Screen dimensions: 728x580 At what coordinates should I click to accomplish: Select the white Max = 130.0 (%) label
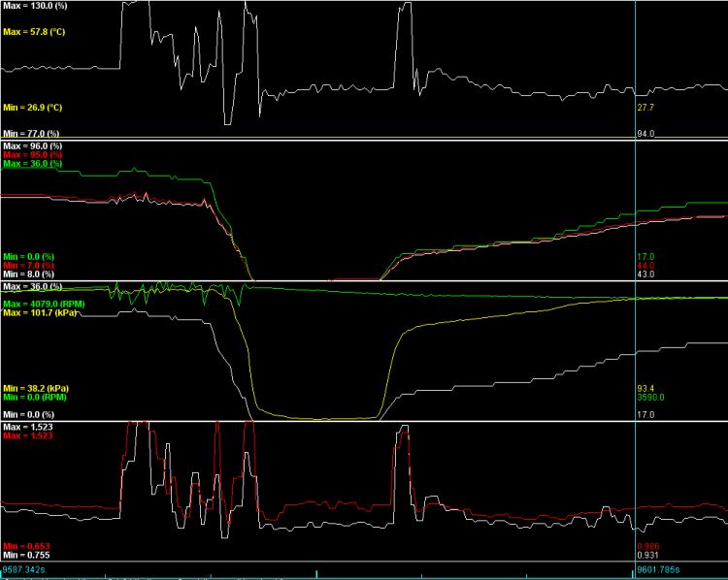point(34,6)
